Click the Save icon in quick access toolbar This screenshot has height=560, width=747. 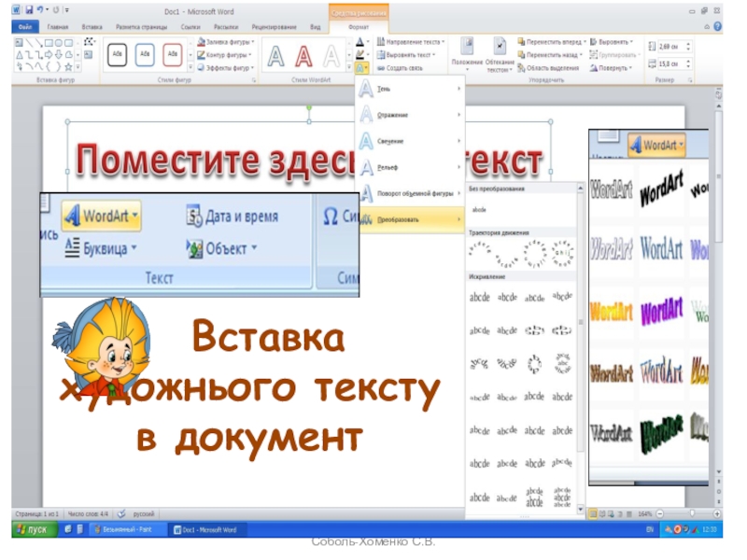pyautogui.click(x=29, y=9)
